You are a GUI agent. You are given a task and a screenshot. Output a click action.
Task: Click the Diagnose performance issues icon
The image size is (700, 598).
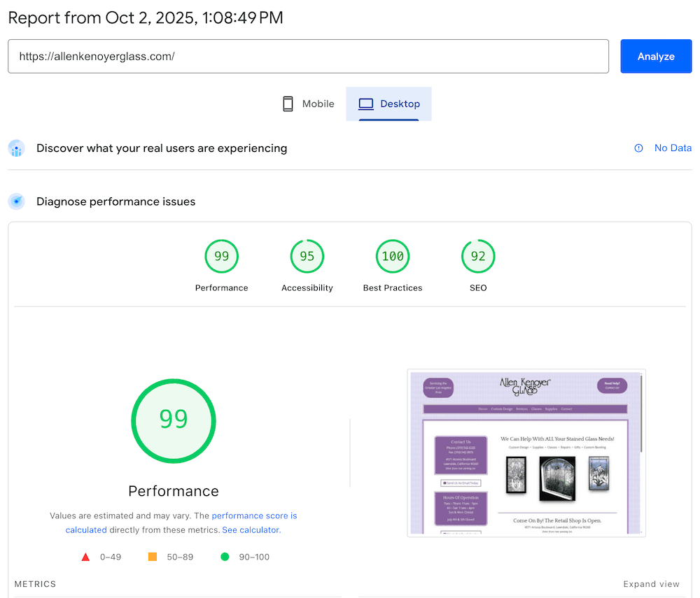[16, 201]
